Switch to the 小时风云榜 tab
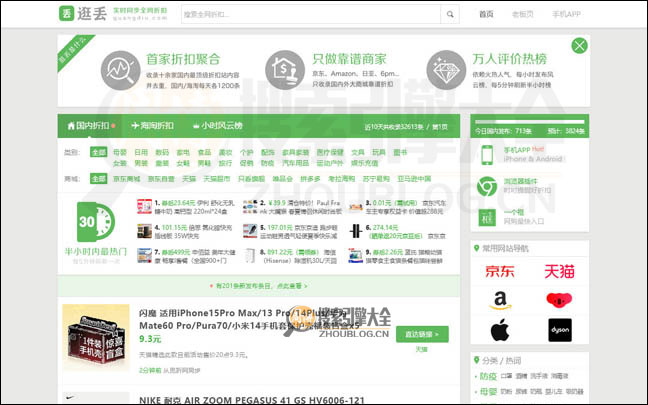Screen dimensions: 648x405 pos(218,126)
